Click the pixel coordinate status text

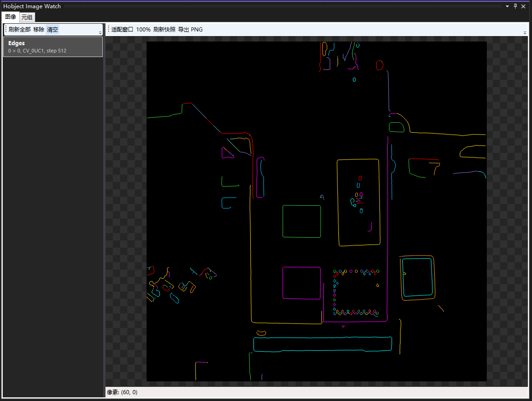coord(122,392)
